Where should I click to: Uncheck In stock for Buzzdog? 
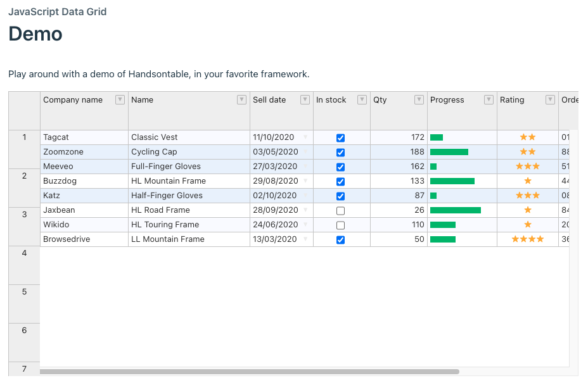pyautogui.click(x=340, y=182)
